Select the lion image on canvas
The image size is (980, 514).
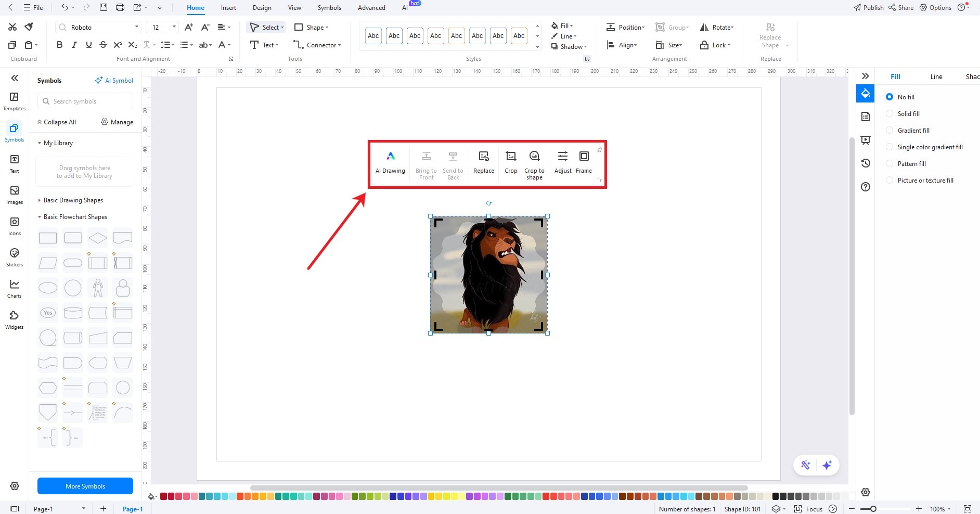[x=488, y=275]
